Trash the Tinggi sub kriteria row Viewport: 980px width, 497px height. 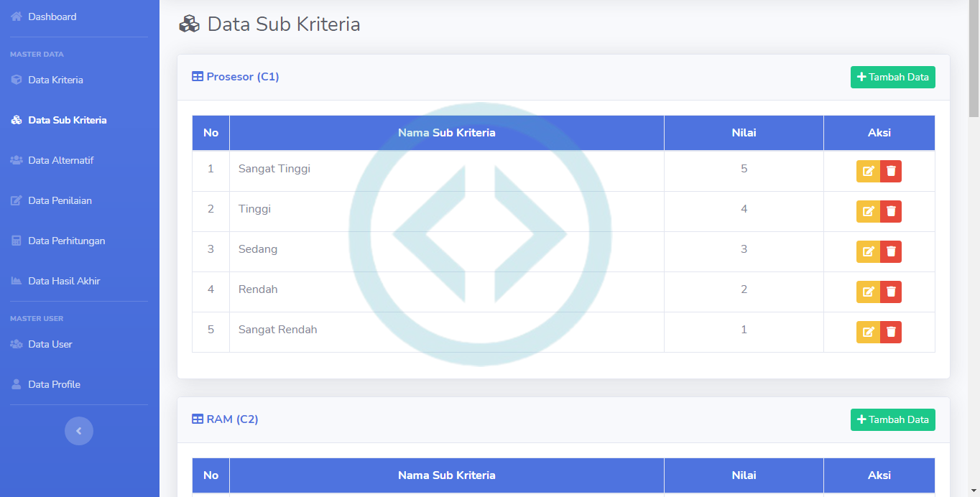[891, 211]
